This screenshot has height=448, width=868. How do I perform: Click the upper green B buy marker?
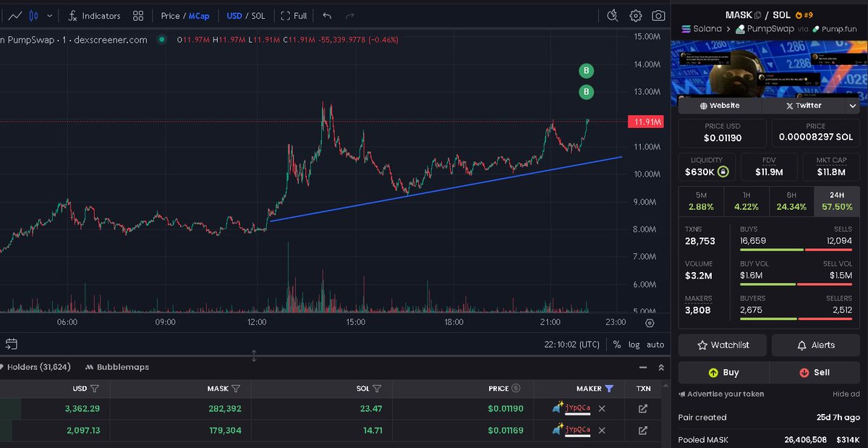click(587, 70)
